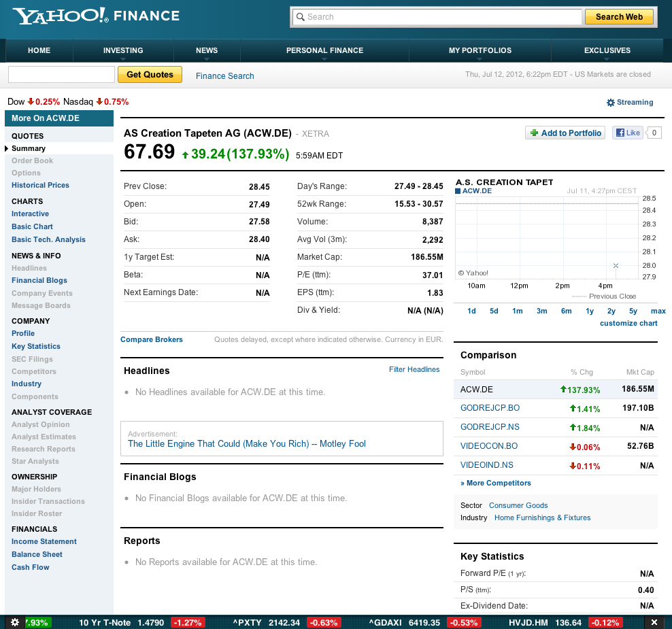Screen dimensions: 672x629
Task: Open Home Furnishings & Fixtures industry link
Action: coord(542,517)
